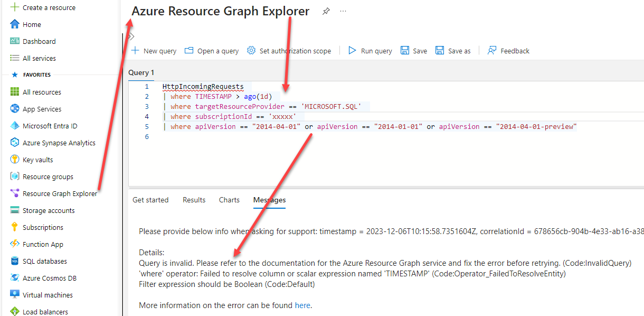Go to Dashboard in left menu
Screen dimensions: 644x316
pyautogui.click(x=39, y=41)
